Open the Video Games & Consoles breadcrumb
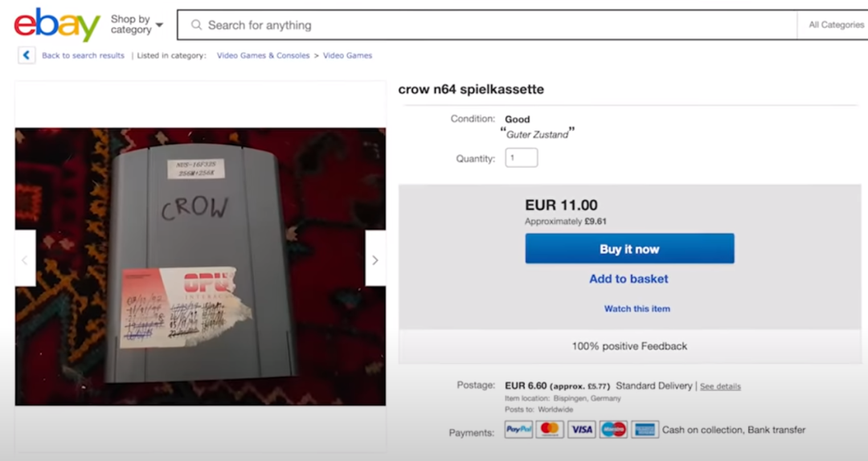This screenshot has height=461, width=868. point(263,55)
